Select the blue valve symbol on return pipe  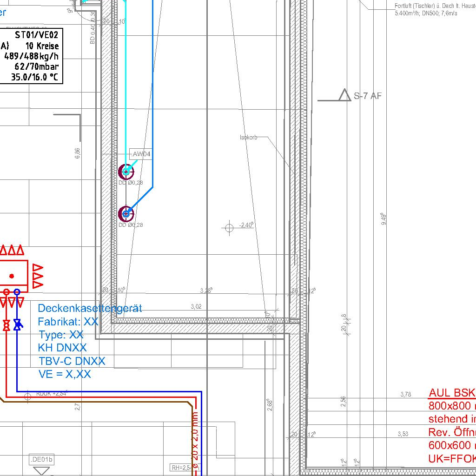coord(17,325)
